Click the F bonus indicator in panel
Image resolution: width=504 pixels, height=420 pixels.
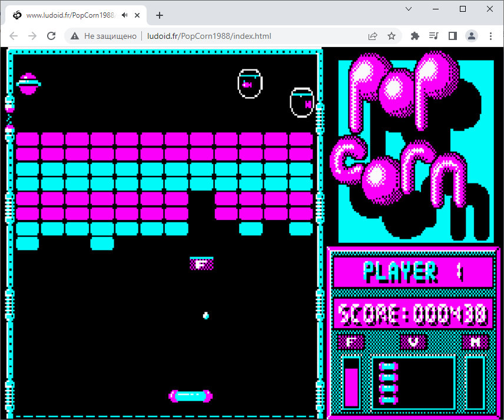(351, 342)
